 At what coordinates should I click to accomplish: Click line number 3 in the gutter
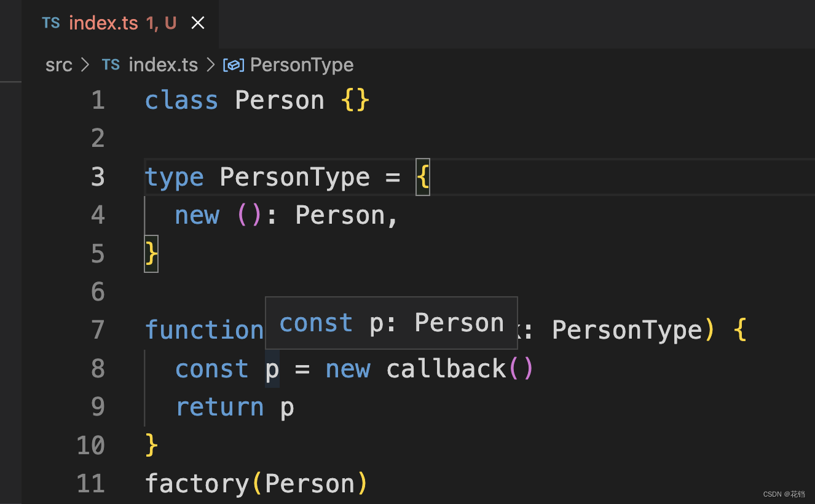[x=98, y=177]
